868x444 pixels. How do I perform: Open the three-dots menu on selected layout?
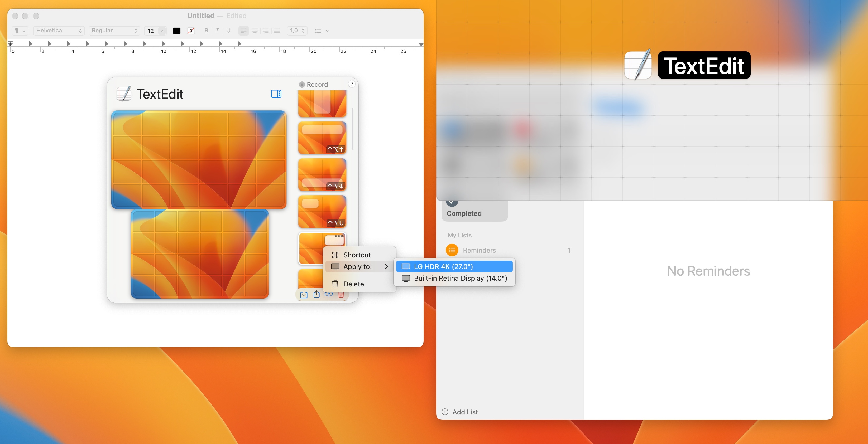click(339, 236)
